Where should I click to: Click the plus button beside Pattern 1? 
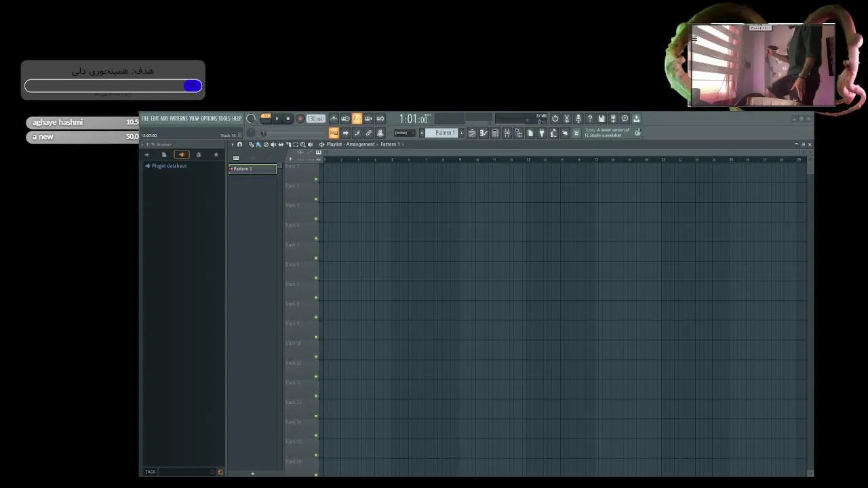click(462, 133)
